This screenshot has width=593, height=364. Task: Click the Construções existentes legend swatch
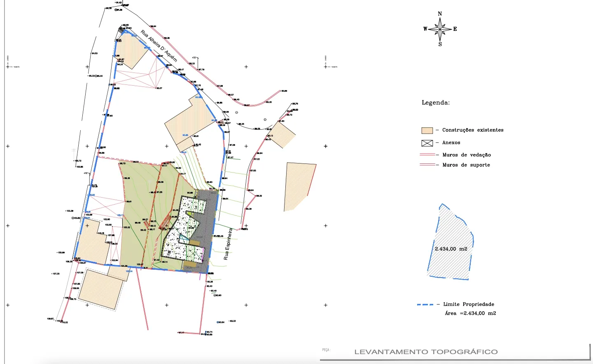[x=427, y=130]
